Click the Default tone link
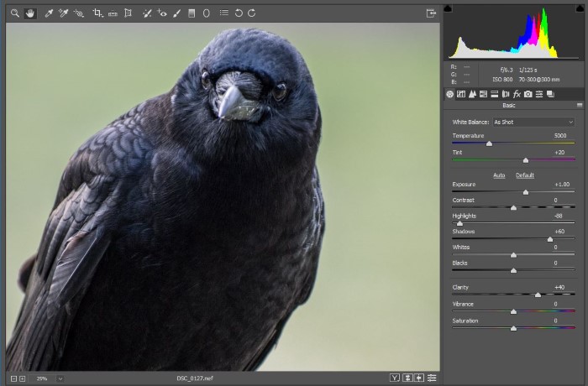This screenshot has height=386, width=588. (x=524, y=175)
